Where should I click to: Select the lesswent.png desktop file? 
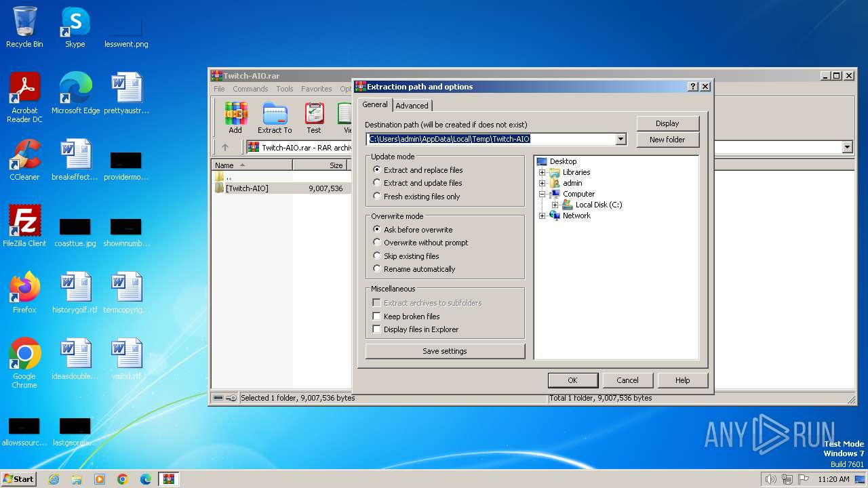click(126, 33)
